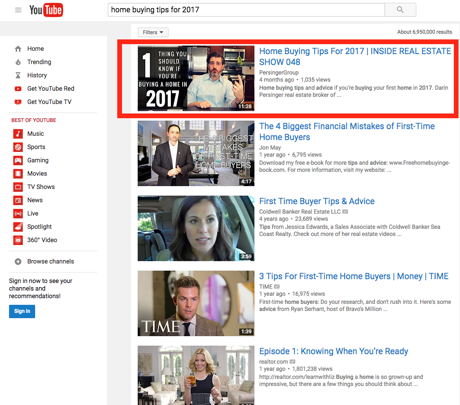Open 'The 4 Biggest Financial Mistakes' video title
460x405 pixels.
(x=347, y=132)
